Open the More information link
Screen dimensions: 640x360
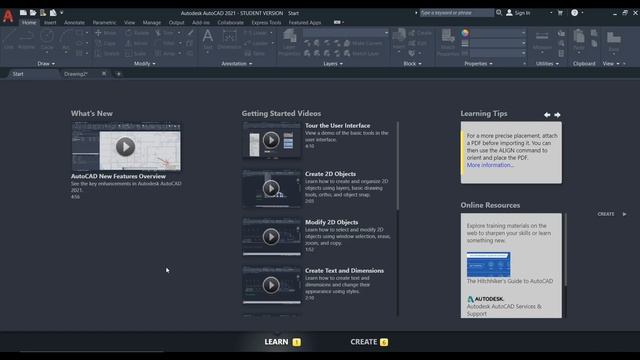490,165
